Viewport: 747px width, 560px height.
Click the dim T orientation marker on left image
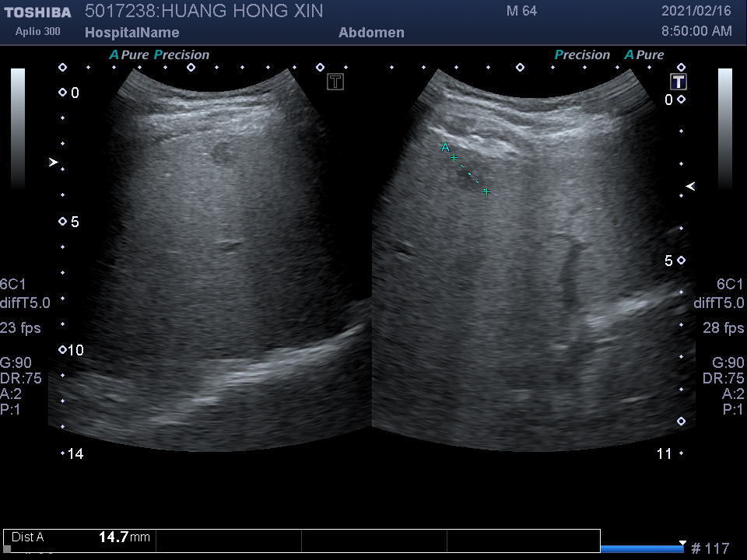point(335,82)
